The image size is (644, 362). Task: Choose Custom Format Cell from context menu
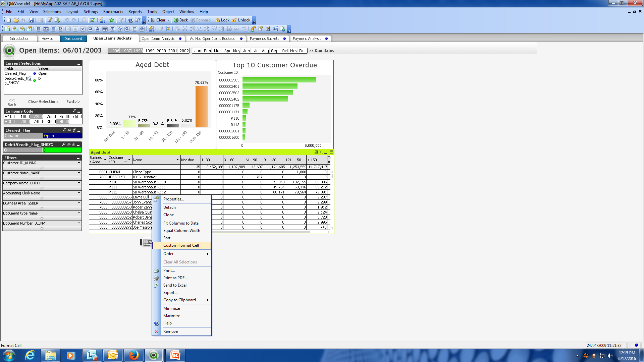(181, 245)
